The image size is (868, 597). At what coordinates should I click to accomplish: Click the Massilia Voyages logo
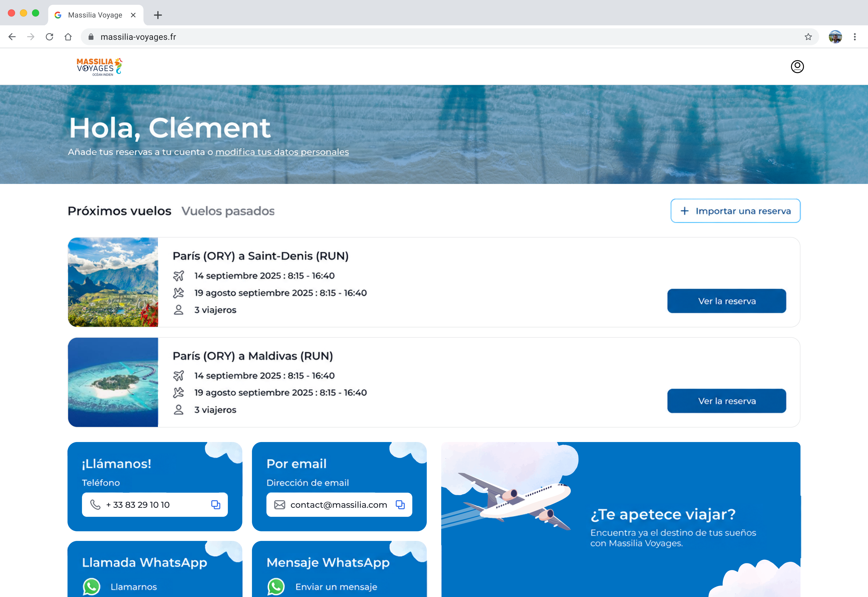tap(99, 67)
